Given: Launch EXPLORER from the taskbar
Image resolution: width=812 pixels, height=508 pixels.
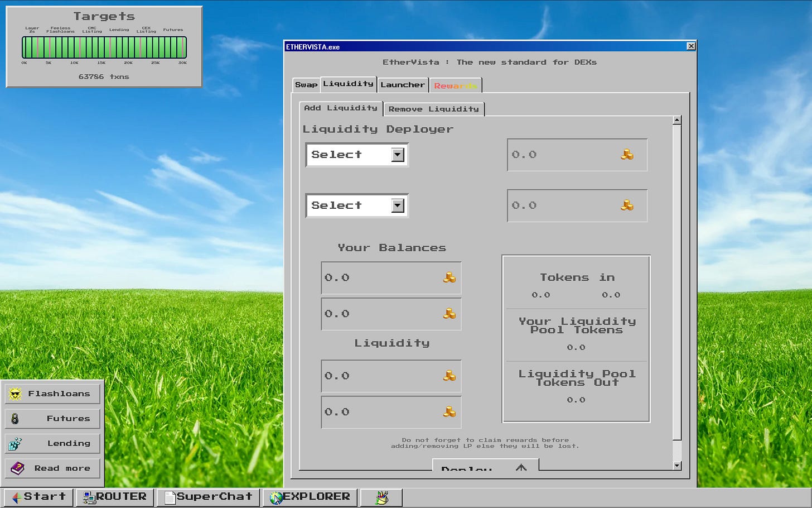Looking at the screenshot, I should [310, 497].
